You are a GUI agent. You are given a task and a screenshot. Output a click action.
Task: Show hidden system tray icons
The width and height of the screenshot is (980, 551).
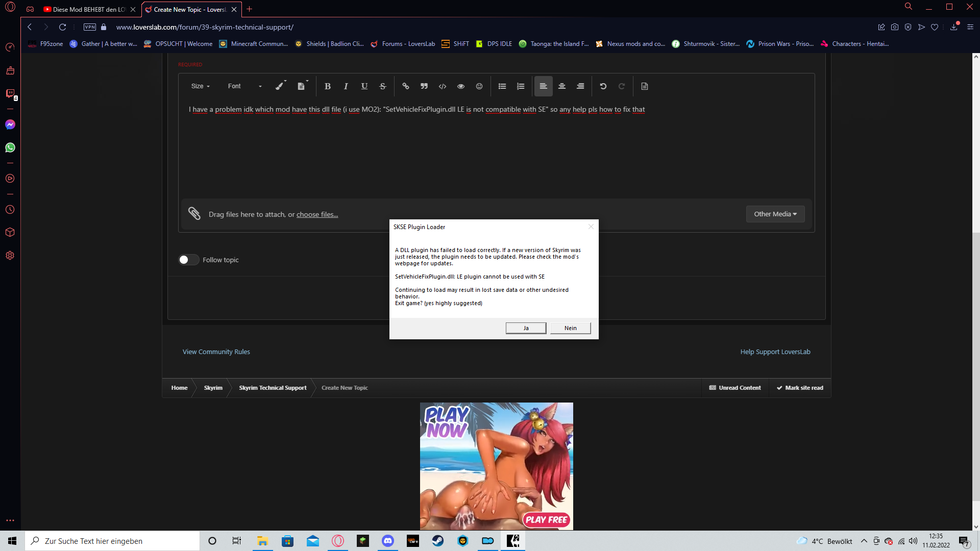pyautogui.click(x=864, y=541)
